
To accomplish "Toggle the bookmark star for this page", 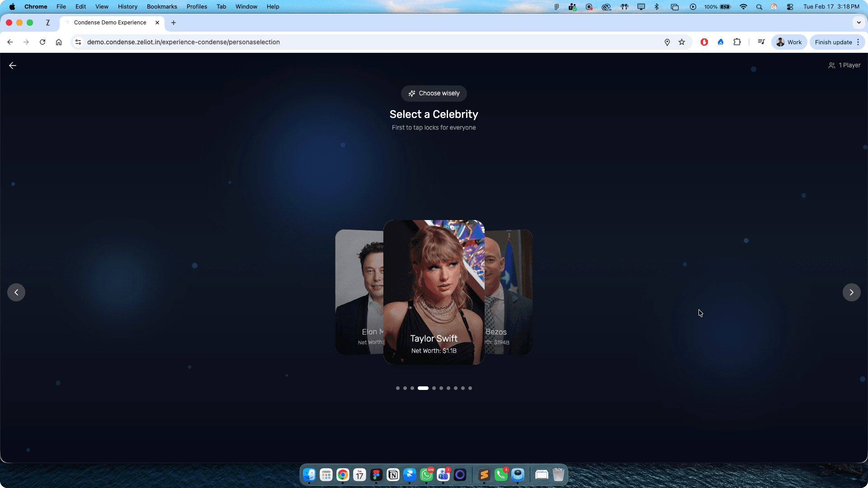I will [x=682, y=42].
